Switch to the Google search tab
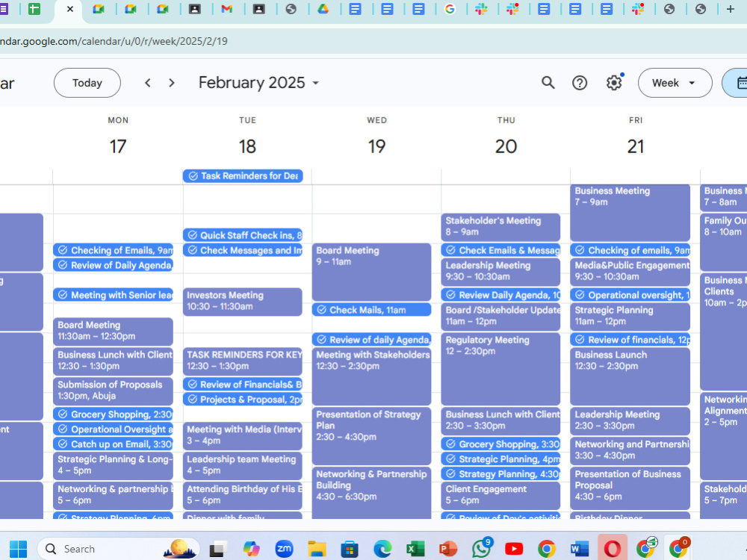The width and height of the screenshot is (747, 560). [x=449, y=9]
